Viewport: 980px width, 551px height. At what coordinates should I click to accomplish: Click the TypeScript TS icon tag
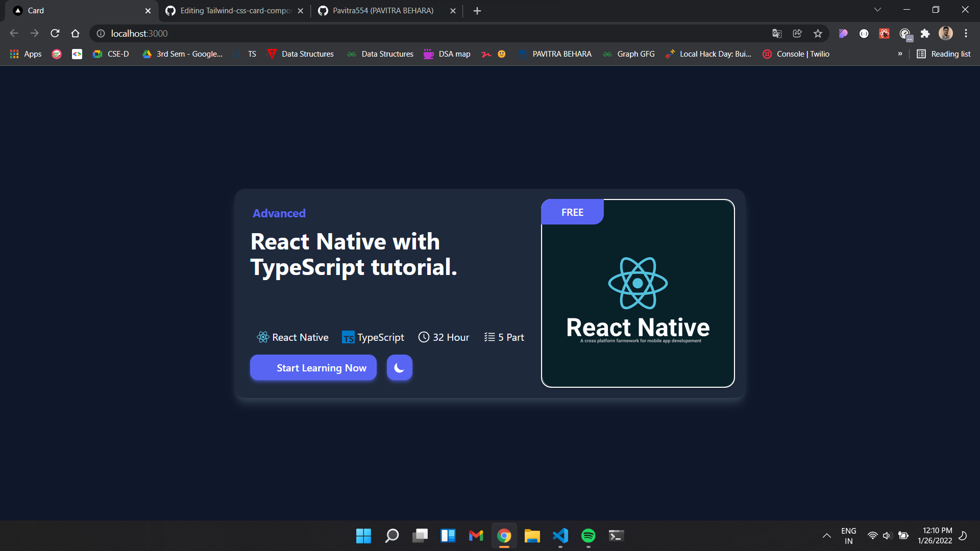click(x=348, y=337)
